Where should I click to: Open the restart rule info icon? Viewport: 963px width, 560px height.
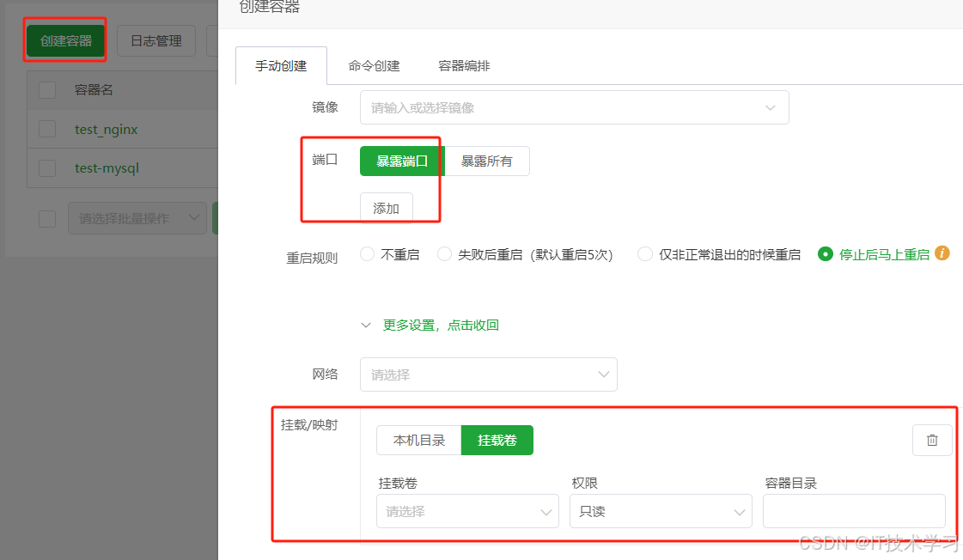tap(942, 253)
